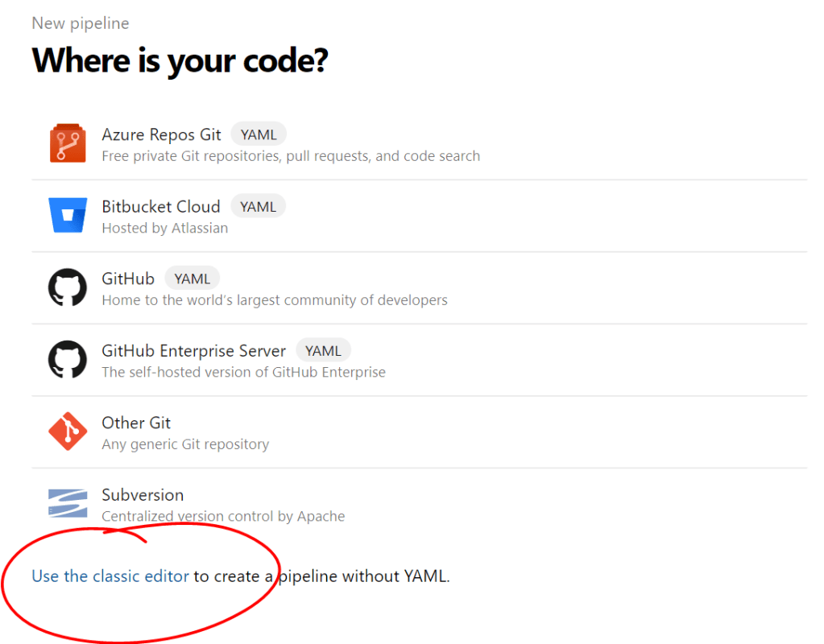Select the GitHub source title
824x644 pixels.
[128, 279]
